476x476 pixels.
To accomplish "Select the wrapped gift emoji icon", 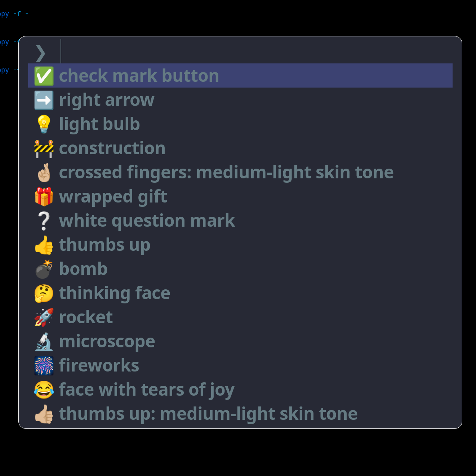I will pos(44,196).
